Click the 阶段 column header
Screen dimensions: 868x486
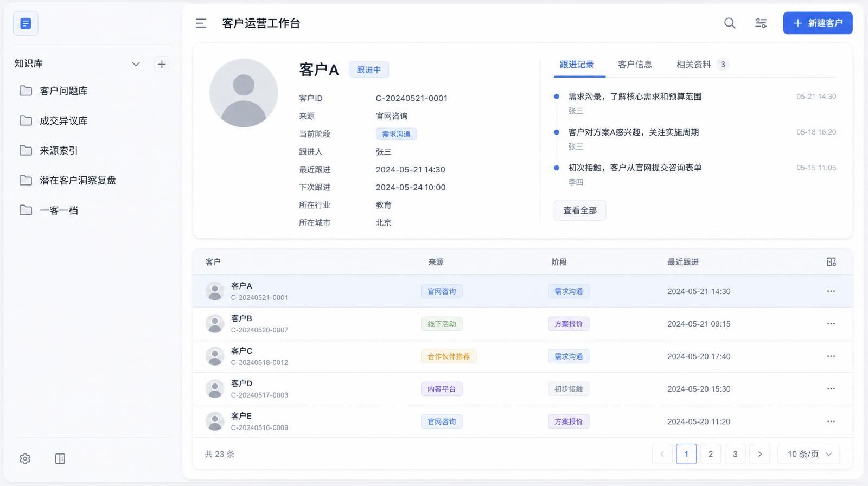[x=559, y=262]
